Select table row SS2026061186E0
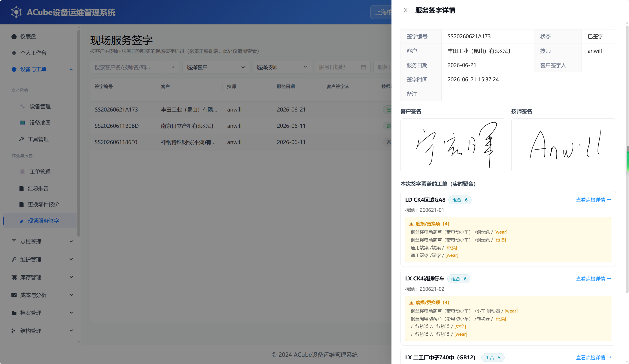Viewport: 629px width, 364px height. coord(241,142)
